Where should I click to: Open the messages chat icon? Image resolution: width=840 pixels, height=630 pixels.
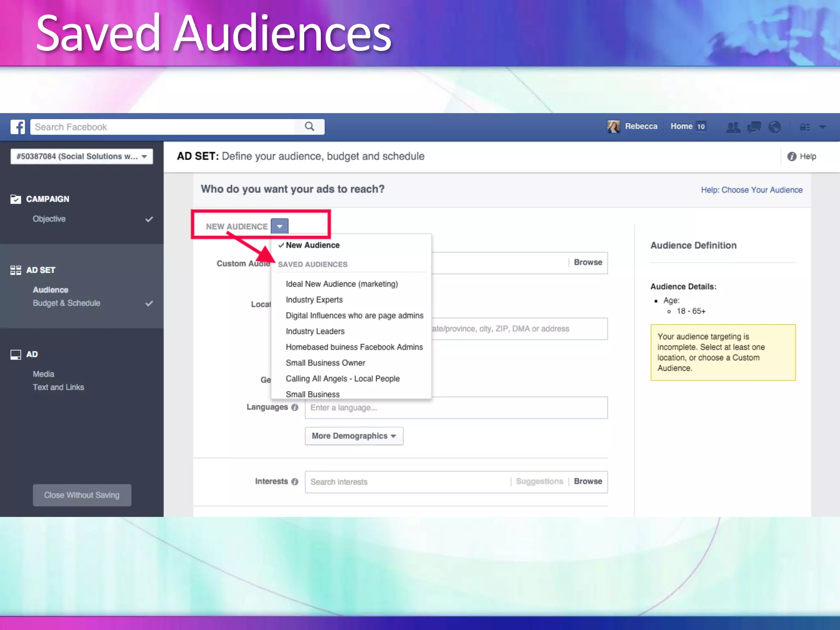tap(754, 127)
